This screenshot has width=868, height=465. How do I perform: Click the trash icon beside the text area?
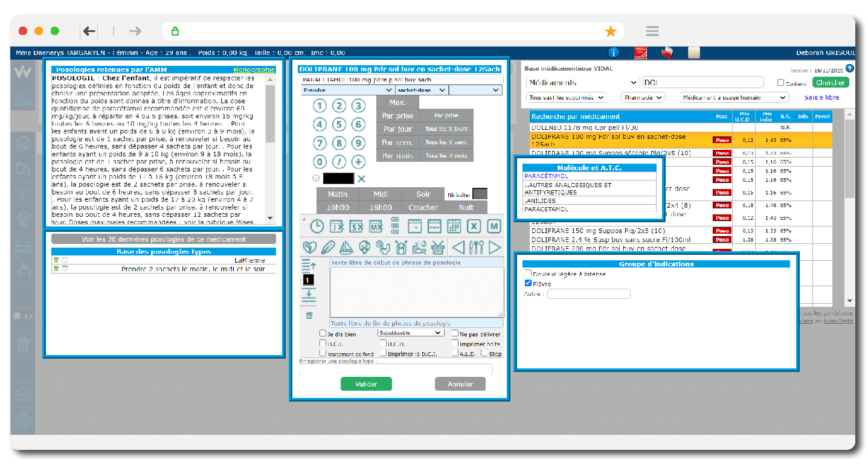[309, 315]
